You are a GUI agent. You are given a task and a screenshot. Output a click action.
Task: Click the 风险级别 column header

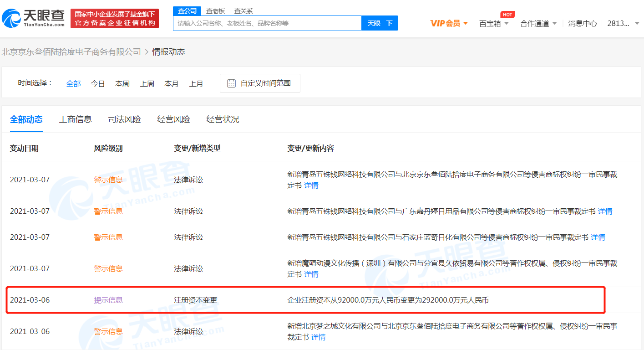point(108,148)
